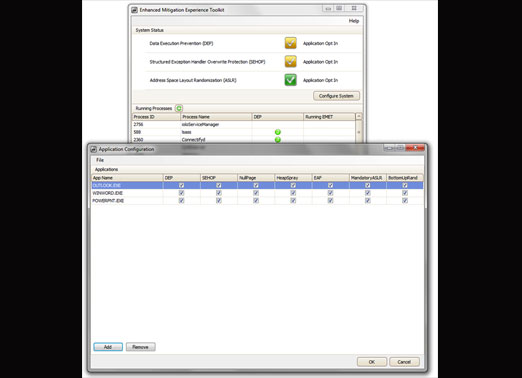The image size is (522, 378).
Task: Sort by the Process ID column header
Action: click(156, 117)
